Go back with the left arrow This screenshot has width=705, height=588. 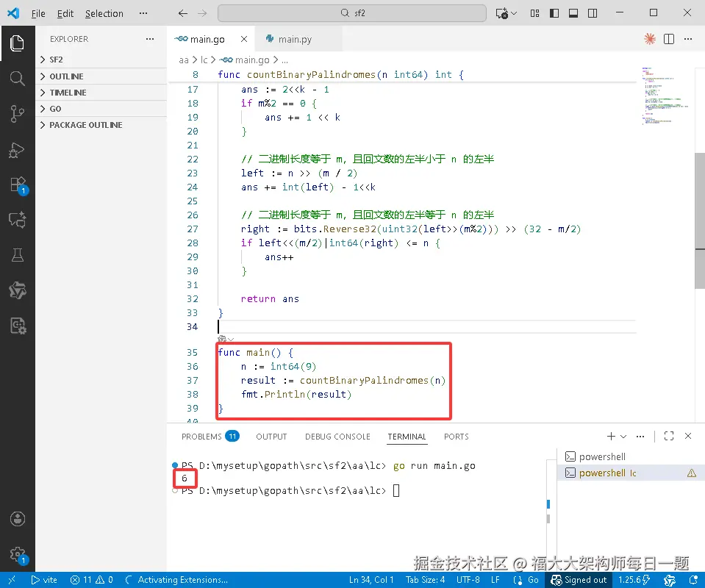[x=182, y=13]
